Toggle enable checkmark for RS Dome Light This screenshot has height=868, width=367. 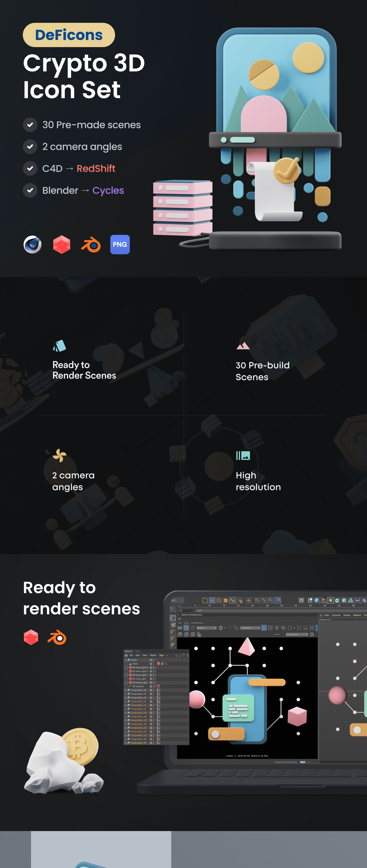pos(156,683)
